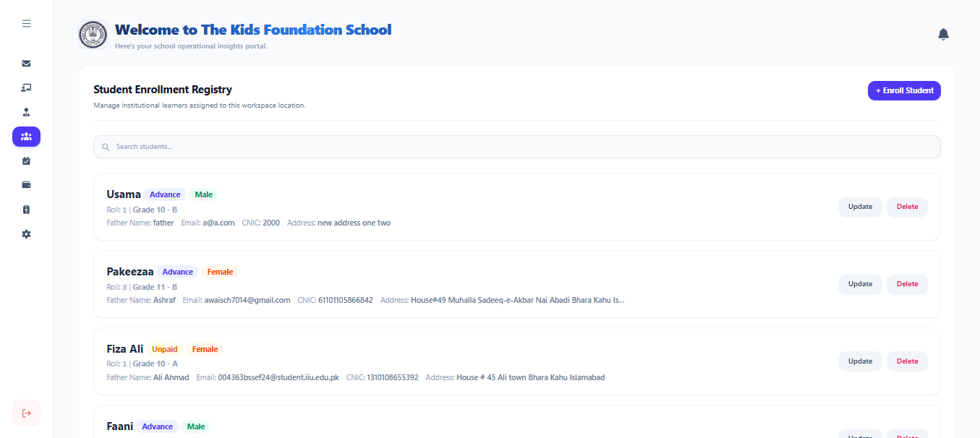Screen dimensions: 980x438
Task: Click the student name Pakeezaa
Action: [130, 272]
